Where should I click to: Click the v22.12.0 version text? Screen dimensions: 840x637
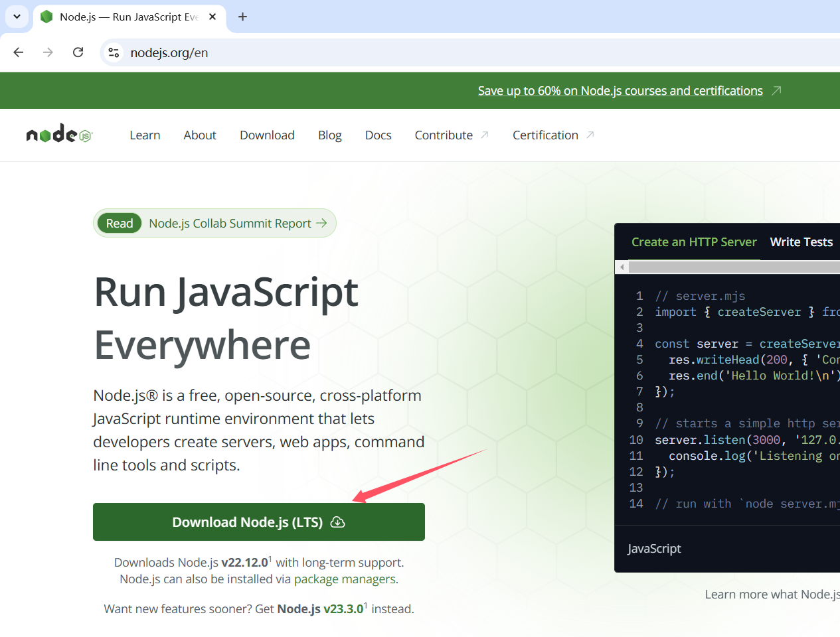coord(245,563)
